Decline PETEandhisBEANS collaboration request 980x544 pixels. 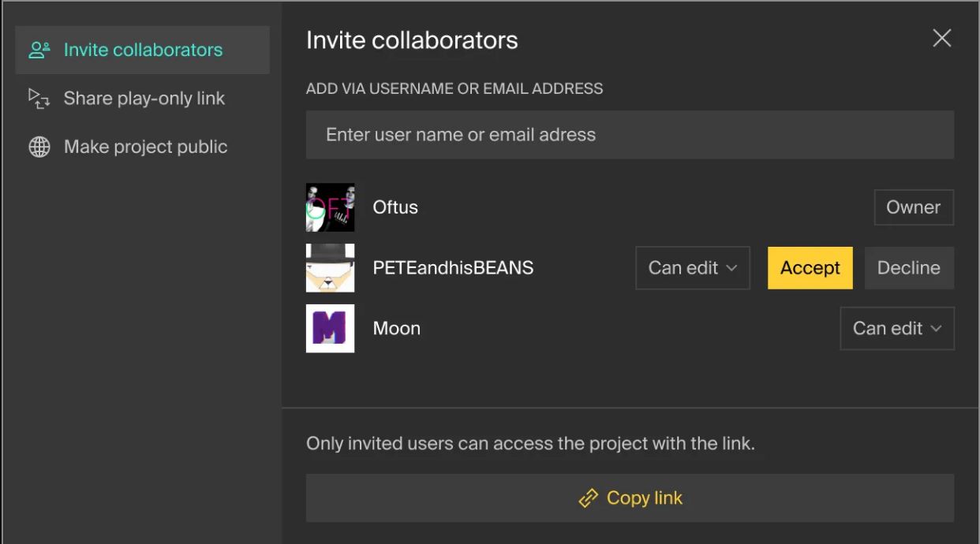[x=908, y=268]
